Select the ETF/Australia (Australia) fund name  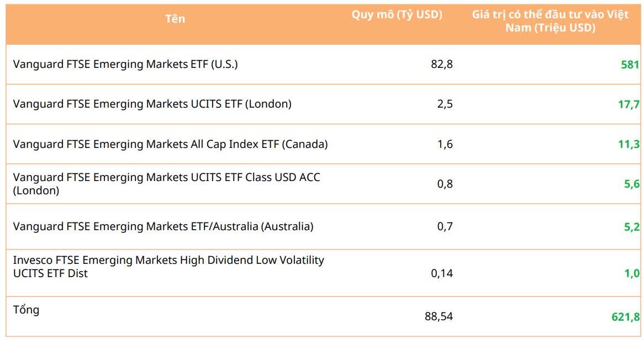point(163,227)
